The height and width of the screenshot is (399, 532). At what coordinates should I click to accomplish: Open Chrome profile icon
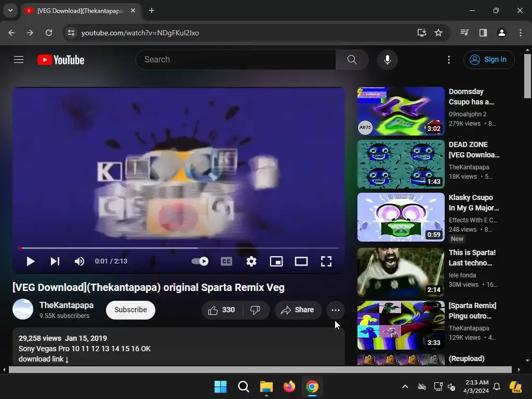coord(502,33)
